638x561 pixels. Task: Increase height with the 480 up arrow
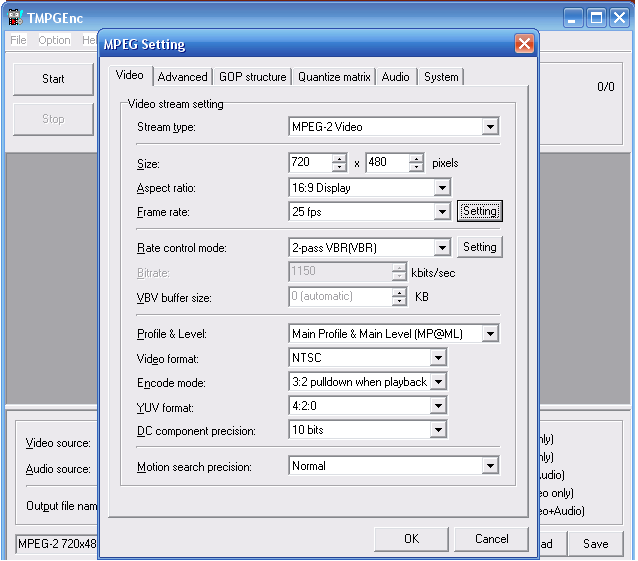(x=416, y=158)
